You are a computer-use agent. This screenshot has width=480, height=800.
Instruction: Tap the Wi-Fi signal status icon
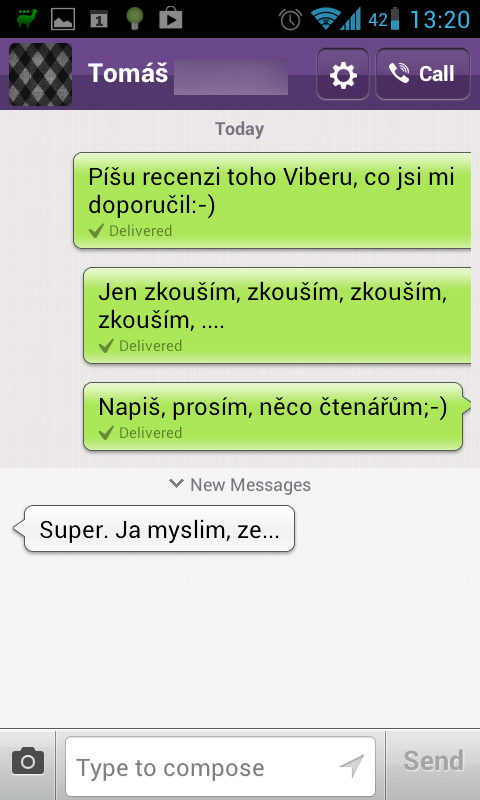coord(324,19)
